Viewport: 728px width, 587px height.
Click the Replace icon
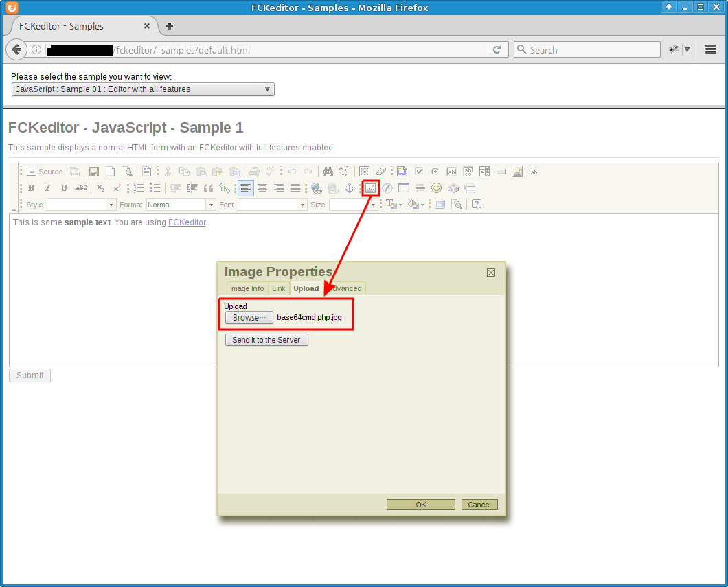(x=345, y=172)
